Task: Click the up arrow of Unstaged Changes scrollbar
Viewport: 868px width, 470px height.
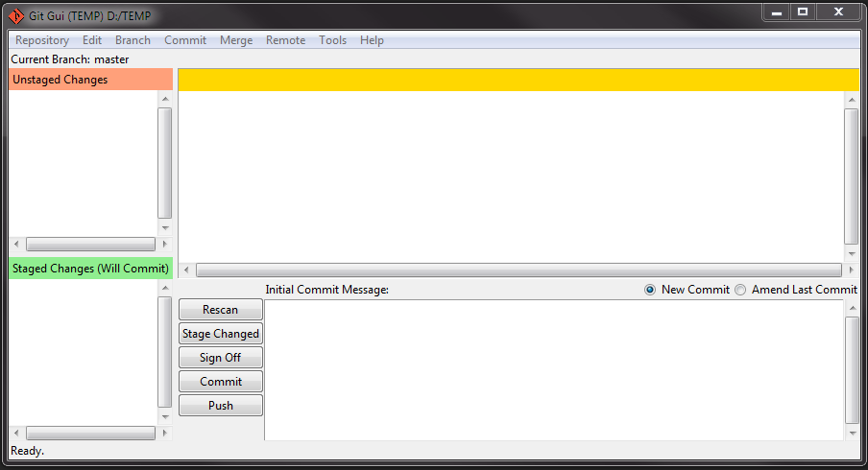Action: pos(165,99)
